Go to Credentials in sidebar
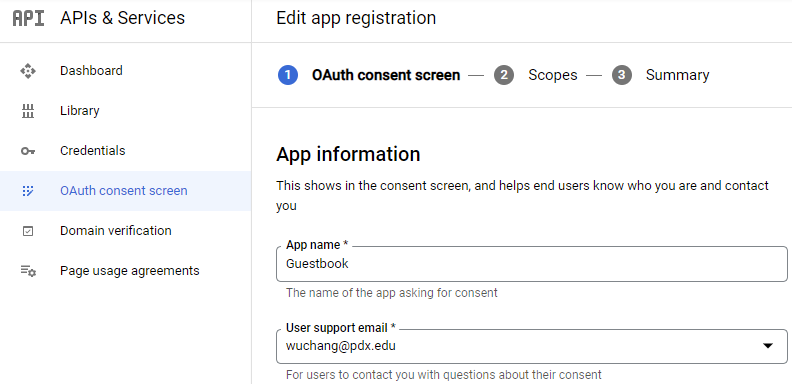 (x=125, y=151)
